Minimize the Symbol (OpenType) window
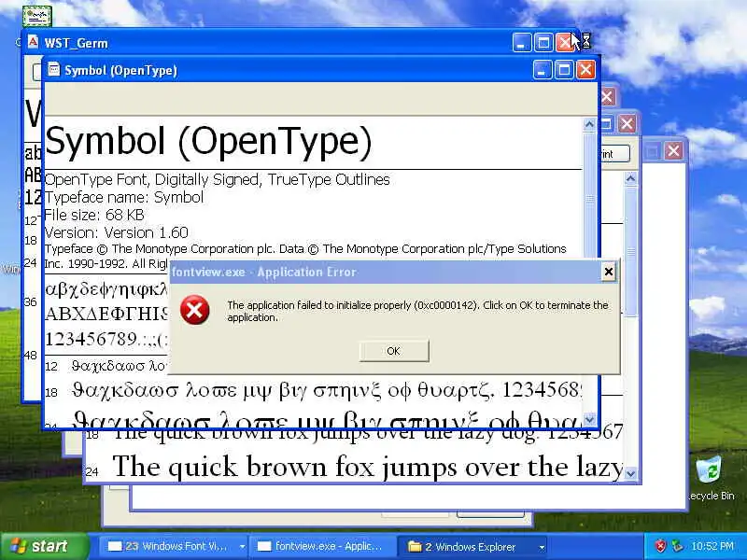The image size is (747, 560). tap(543, 71)
